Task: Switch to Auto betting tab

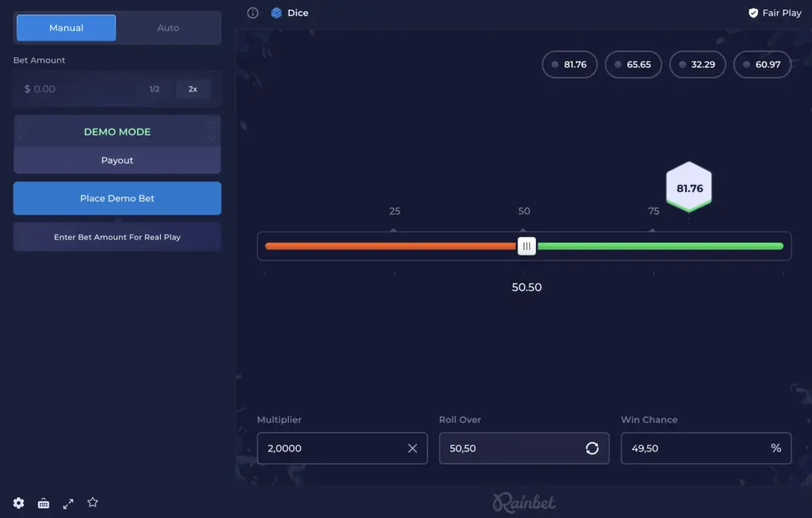Action: coord(168,28)
